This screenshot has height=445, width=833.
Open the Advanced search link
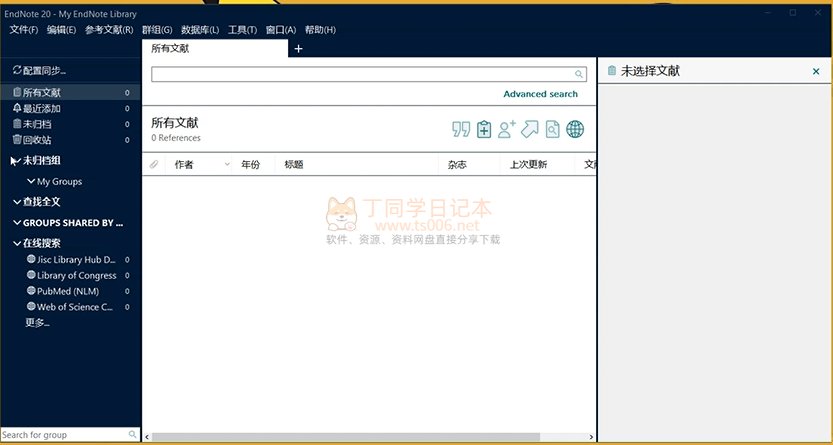tap(540, 94)
